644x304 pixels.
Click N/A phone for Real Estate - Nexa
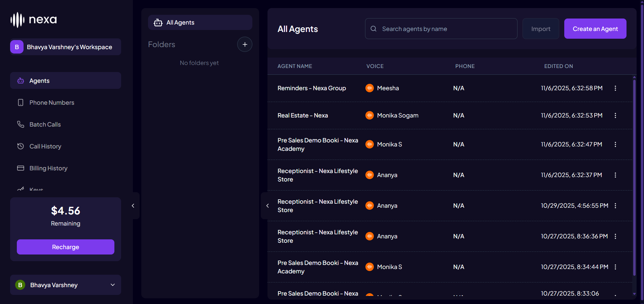459,115
